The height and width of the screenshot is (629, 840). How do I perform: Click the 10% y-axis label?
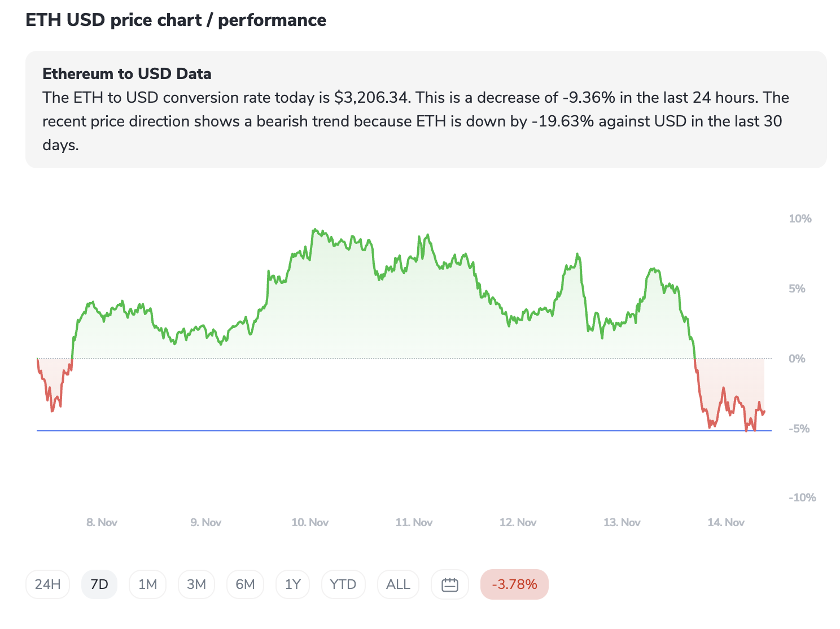pos(800,219)
